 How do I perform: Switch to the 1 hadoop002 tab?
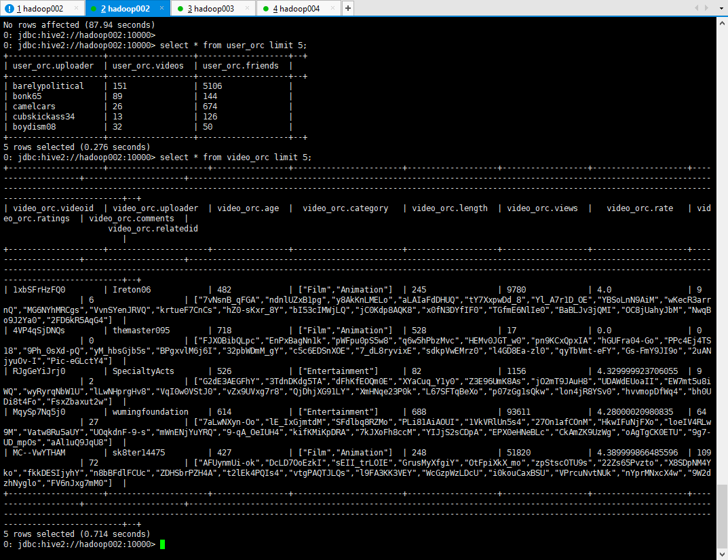coord(42,8)
